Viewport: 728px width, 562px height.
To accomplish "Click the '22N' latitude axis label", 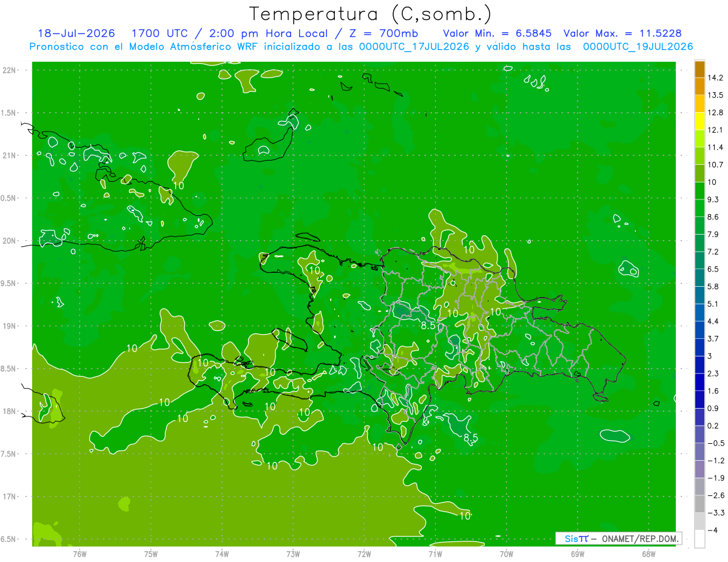I will click(10, 70).
